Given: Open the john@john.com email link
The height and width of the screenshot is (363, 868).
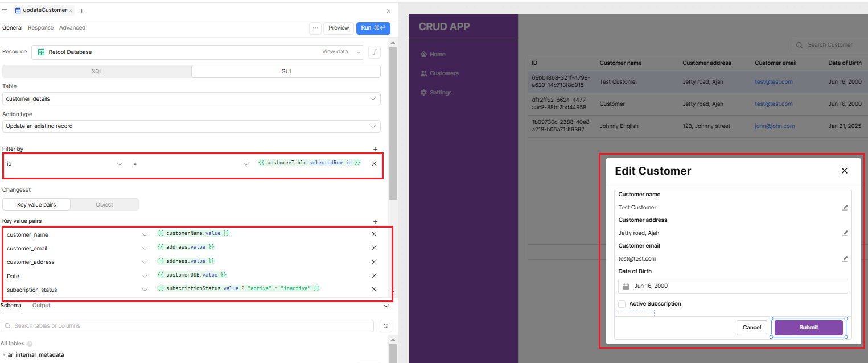Looking at the screenshot, I should 775,126.
